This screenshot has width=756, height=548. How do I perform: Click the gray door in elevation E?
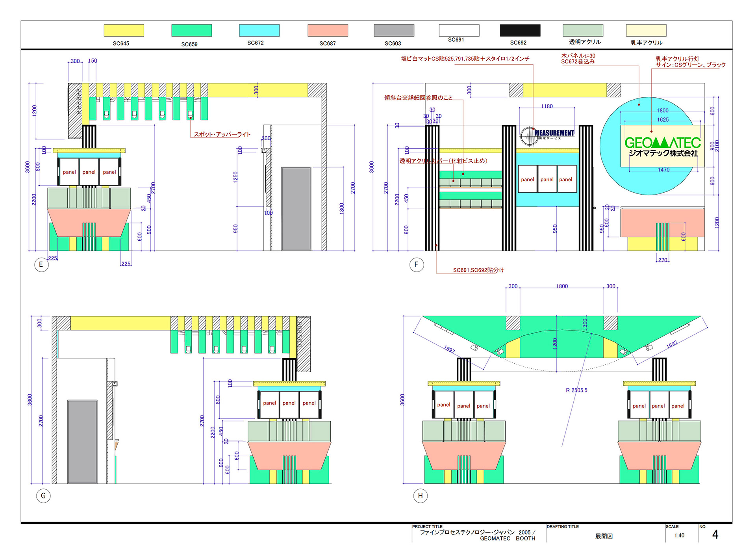tap(296, 209)
